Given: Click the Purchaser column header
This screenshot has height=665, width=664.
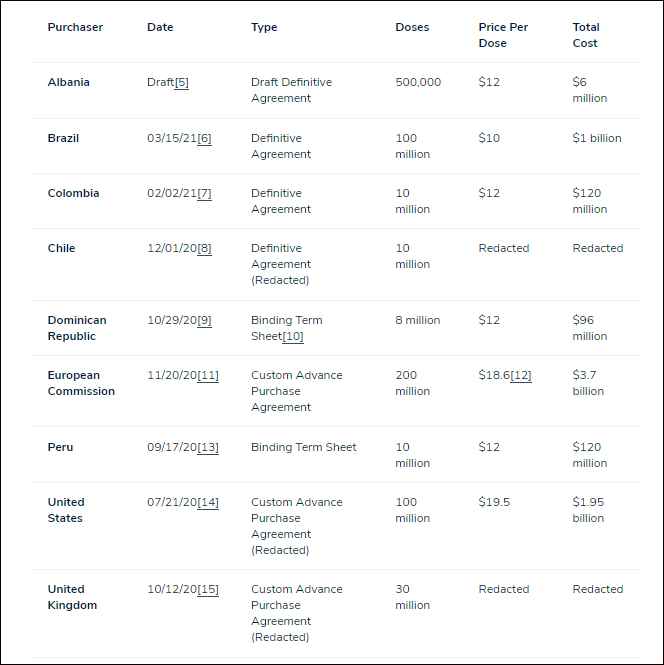Looking at the screenshot, I should pos(75,28).
